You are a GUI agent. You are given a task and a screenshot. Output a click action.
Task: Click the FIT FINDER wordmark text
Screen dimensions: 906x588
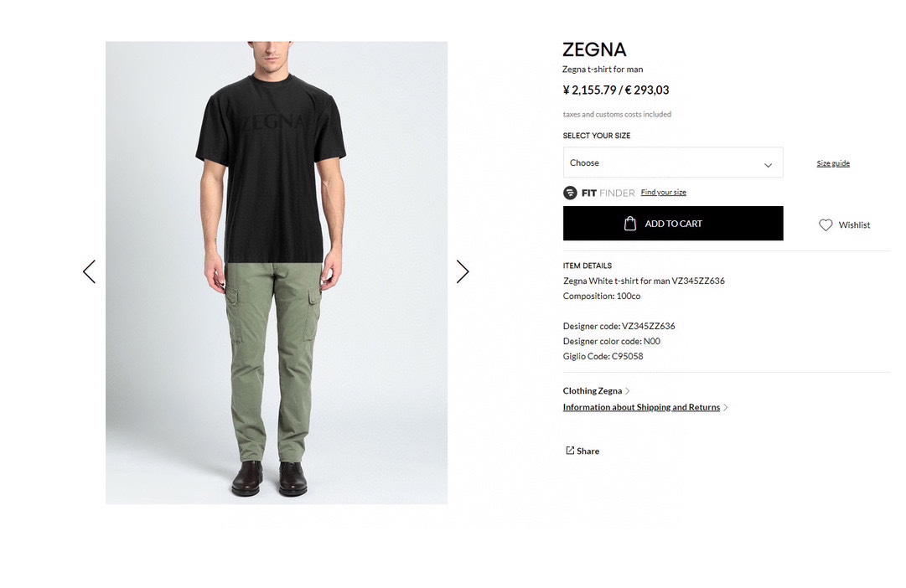tap(608, 193)
